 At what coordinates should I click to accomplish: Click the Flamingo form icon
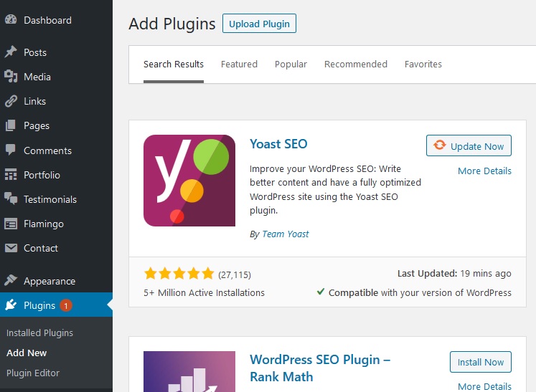(11, 224)
